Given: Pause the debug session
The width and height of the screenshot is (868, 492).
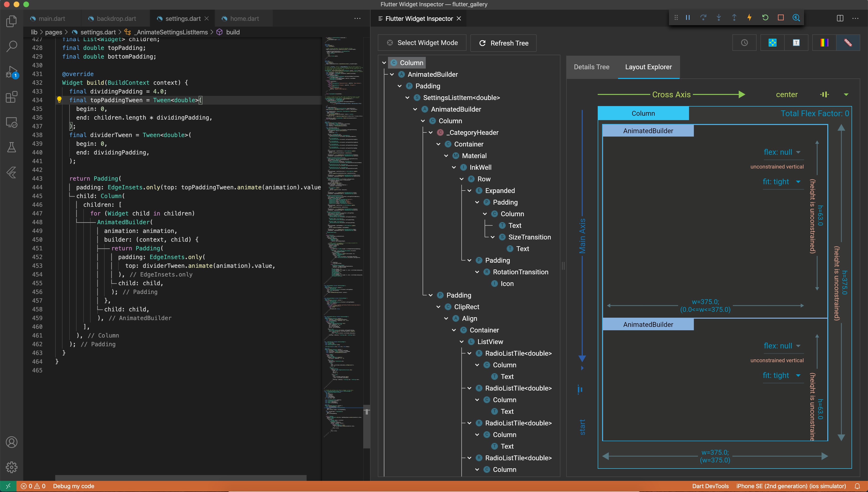Looking at the screenshot, I should pyautogui.click(x=688, y=18).
